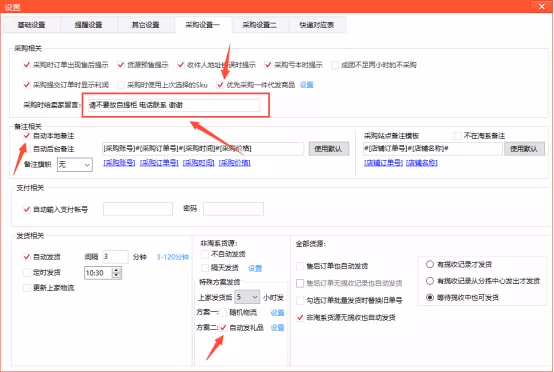This screenshot has width=554, height=372.
Task: Open 设置 link beside 优先采购一件代发商品
Action: (x=306, y=85)
